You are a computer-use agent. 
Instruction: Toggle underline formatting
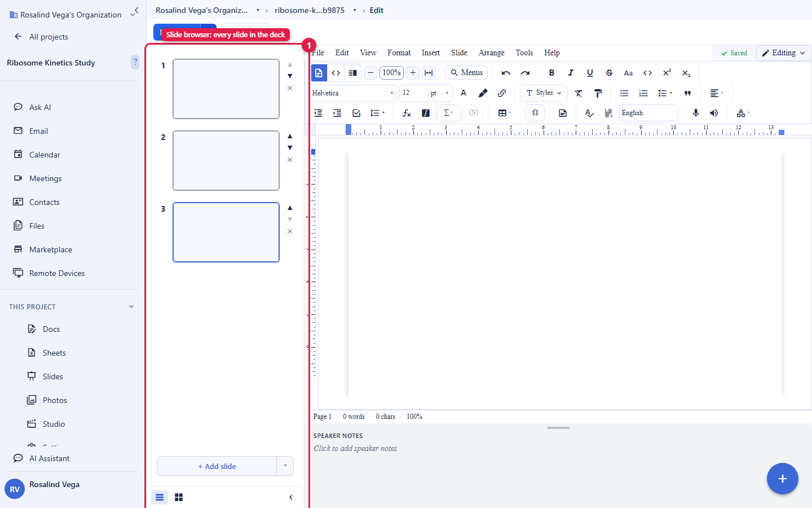point(590,73)
